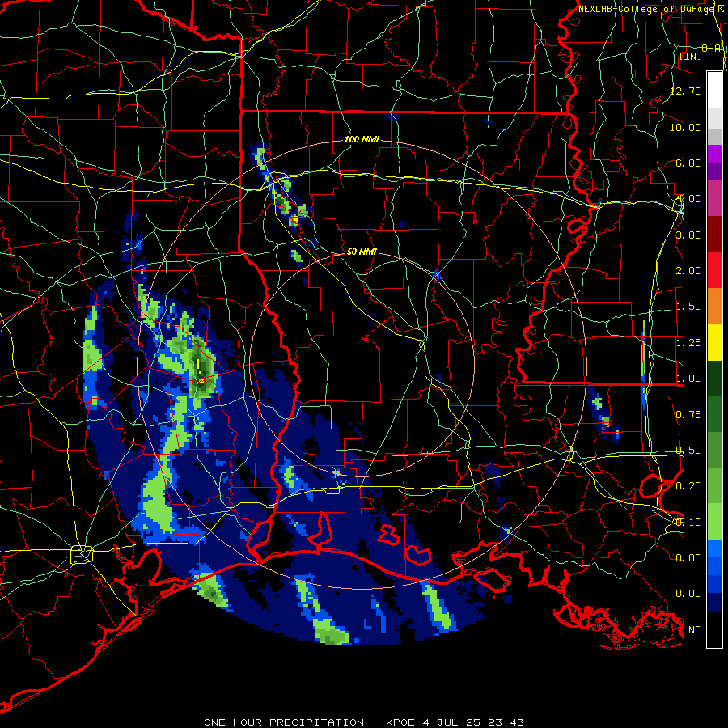Click the '3.00' legend value
The width and height of the screenshot is (728, 728).
[x=688, y=235]
